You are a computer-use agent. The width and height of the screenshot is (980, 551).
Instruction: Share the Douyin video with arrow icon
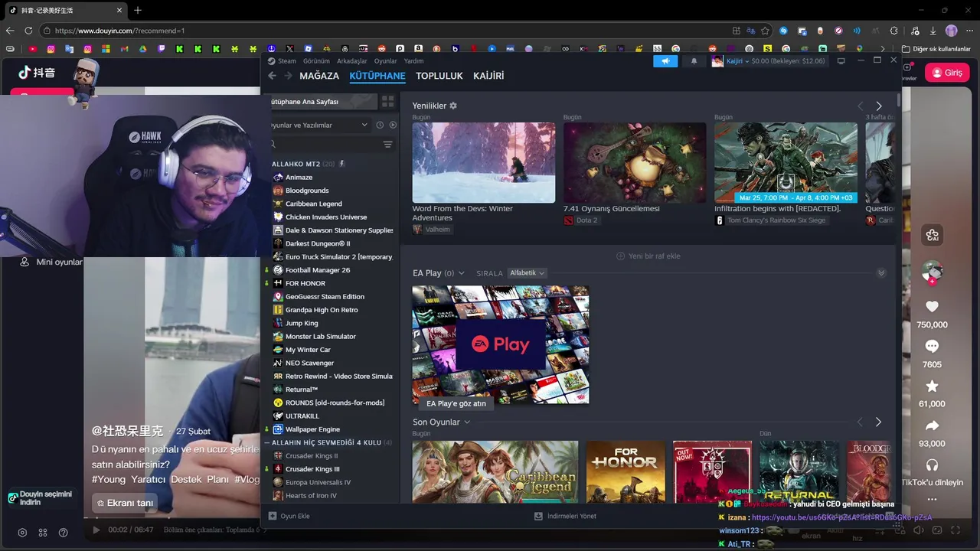click(x=932, y=426)
